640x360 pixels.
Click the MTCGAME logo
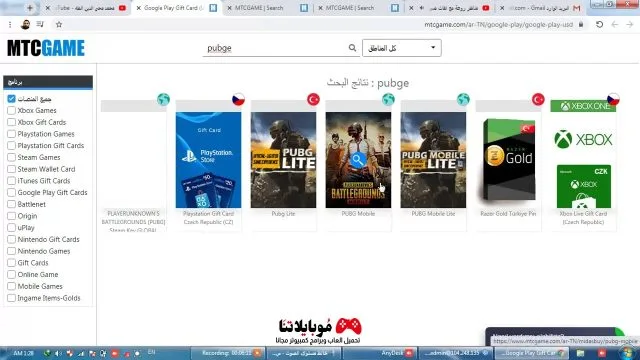pyautogui.click(x=46, y=48)
